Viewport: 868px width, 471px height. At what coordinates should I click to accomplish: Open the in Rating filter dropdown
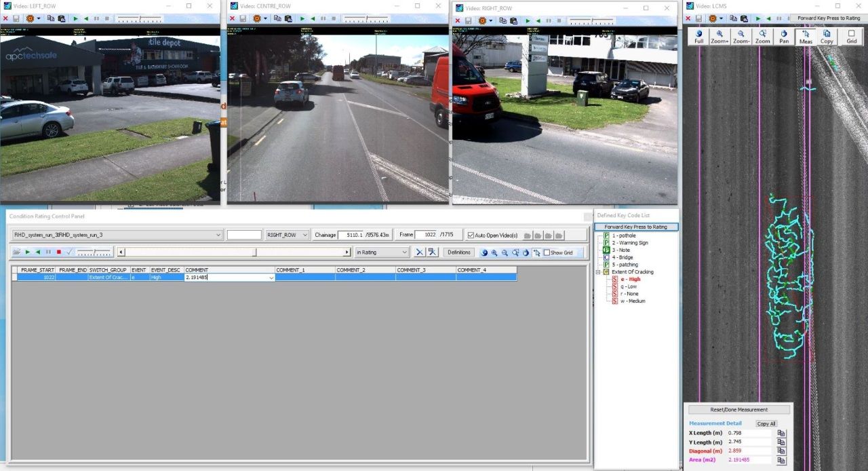coord(405,252)
